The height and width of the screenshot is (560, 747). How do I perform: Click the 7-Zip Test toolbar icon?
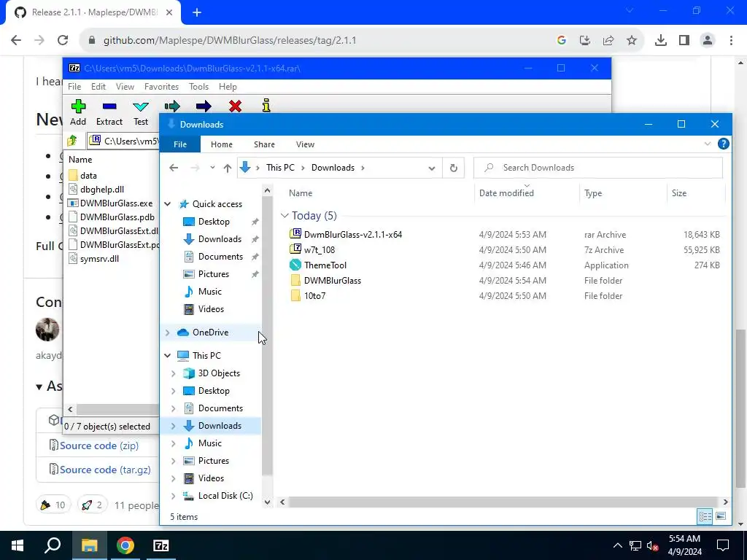click(141, 106)
